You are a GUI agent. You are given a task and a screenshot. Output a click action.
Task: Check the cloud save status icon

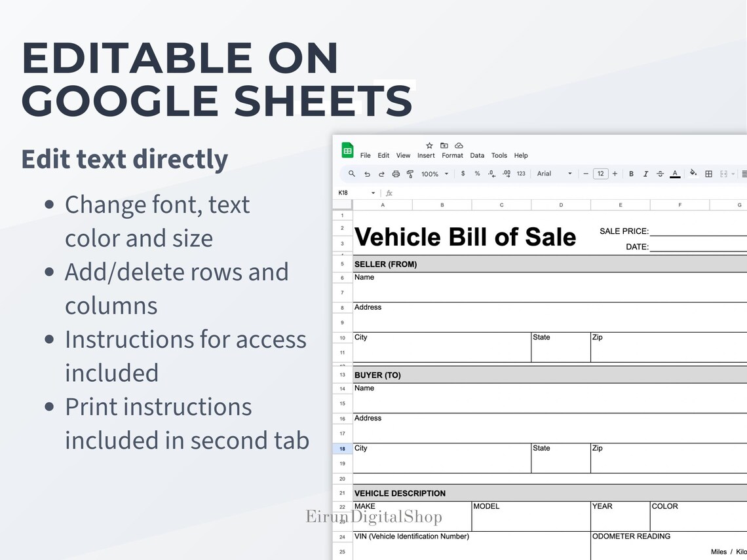[459, 145]
